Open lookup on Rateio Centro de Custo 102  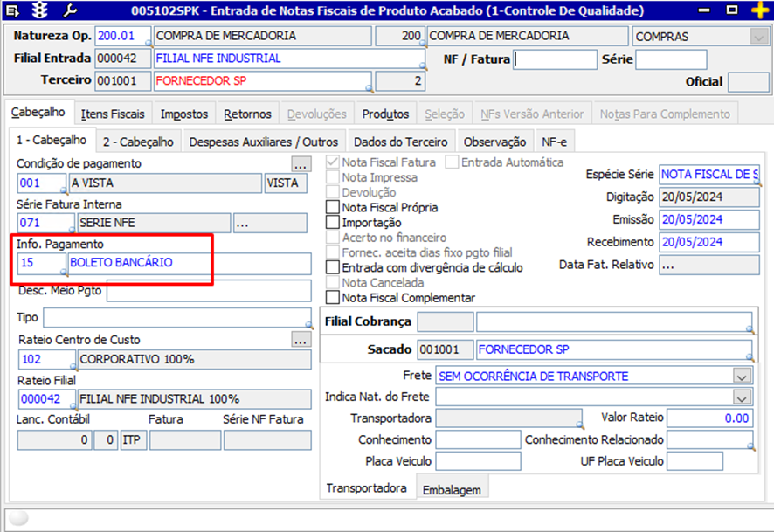point(73,367)
